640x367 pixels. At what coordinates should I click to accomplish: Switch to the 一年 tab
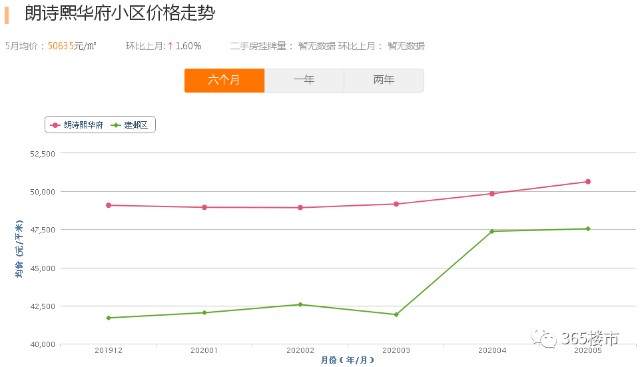coord(304,80)
